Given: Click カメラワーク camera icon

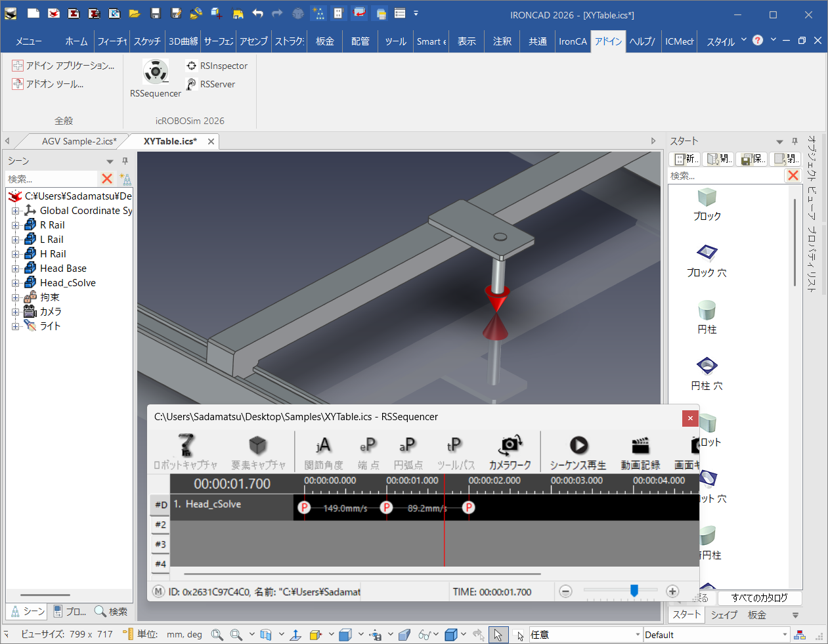Looking at the screenshot, I should click(x=510, y=452).
